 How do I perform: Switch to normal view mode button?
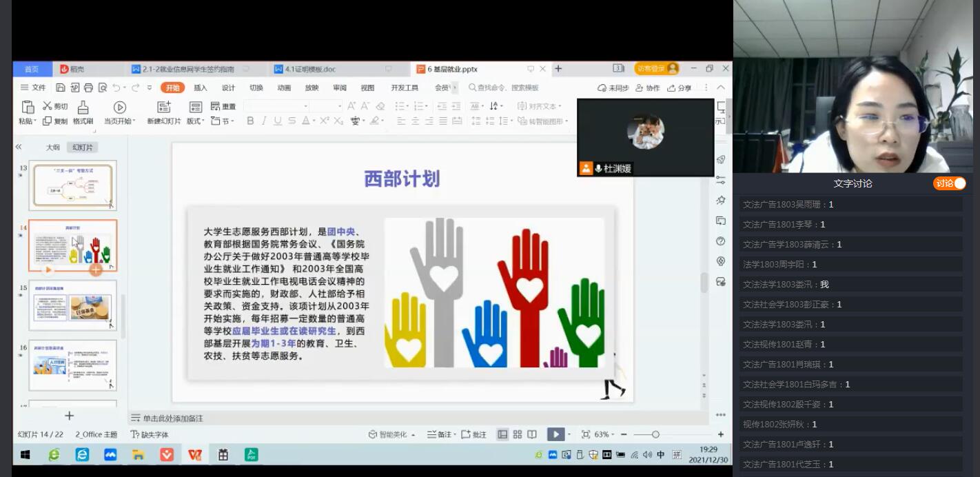[x=502, y=434]
